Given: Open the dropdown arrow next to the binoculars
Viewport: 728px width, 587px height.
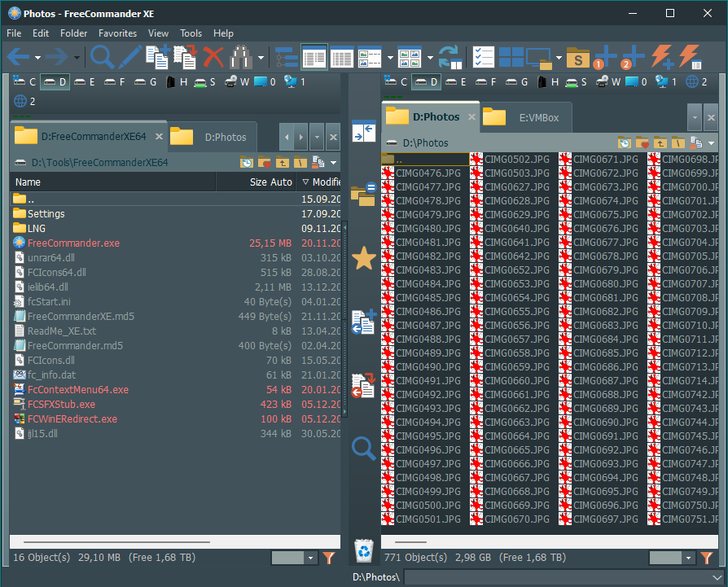Looking at the screenshot, I should point(261,58).
